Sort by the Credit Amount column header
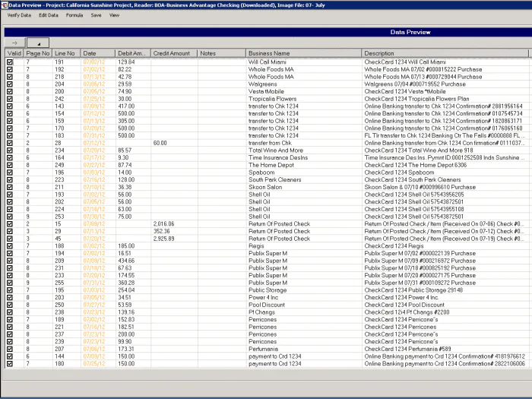 [x=174, y=53]
